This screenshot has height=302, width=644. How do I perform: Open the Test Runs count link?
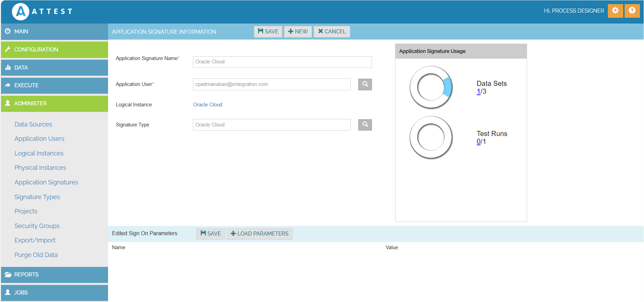point(479,141)
